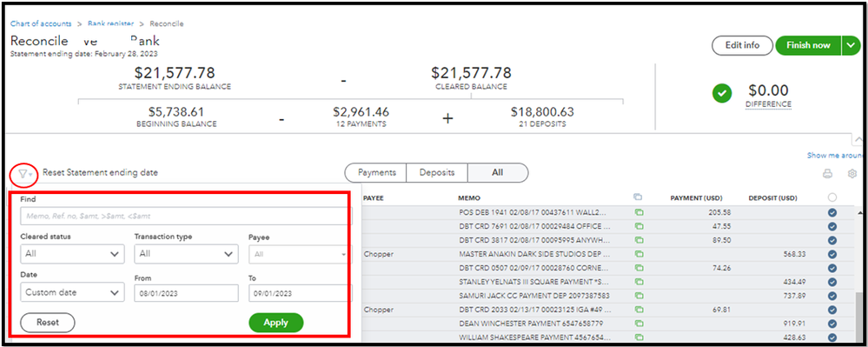Click the From date field
This screenshot has width=868, height=347.
(x=186, y=293)
